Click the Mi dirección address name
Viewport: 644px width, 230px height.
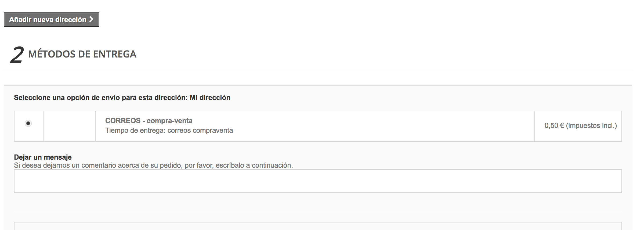tap(210, 98)
